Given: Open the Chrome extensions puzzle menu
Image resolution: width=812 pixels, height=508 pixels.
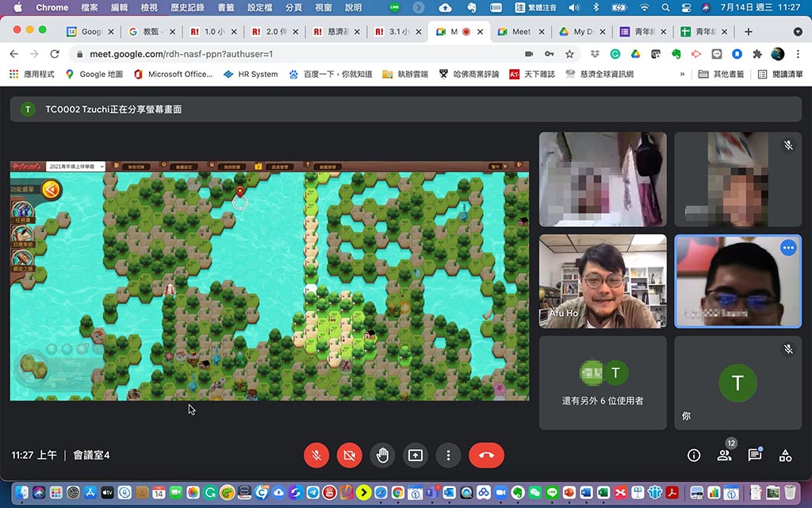Looking at the screenshot, I should tap(757, 54).
